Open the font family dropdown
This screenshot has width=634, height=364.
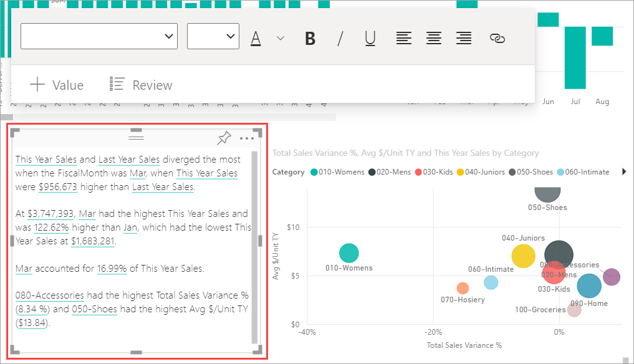pyautogui.click(x=98, y=36)
